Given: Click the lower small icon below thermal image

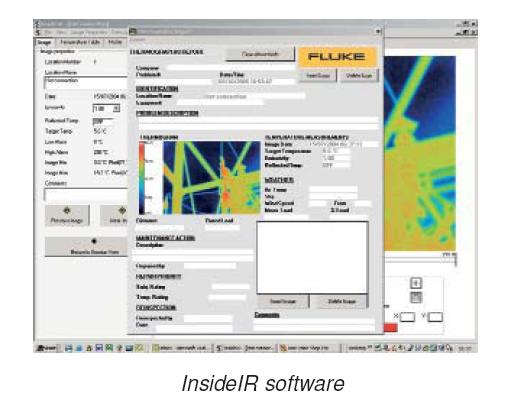Looking at the screenshot, I should [416, 298].
